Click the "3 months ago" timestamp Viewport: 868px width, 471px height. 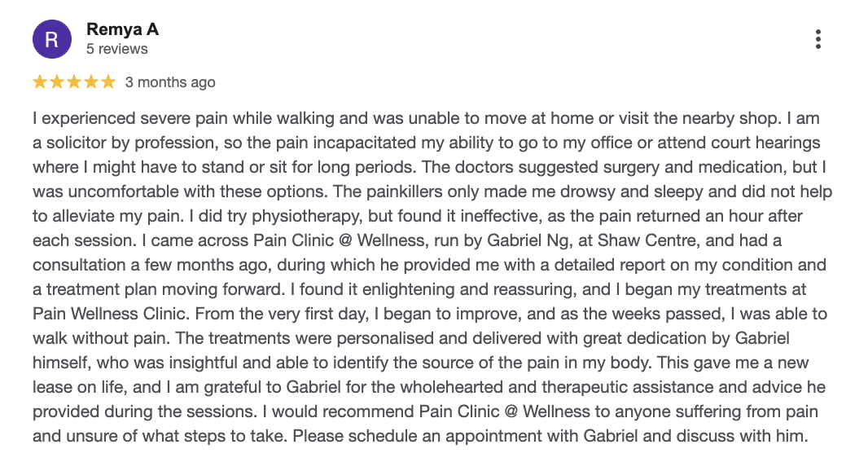[170, 82]
